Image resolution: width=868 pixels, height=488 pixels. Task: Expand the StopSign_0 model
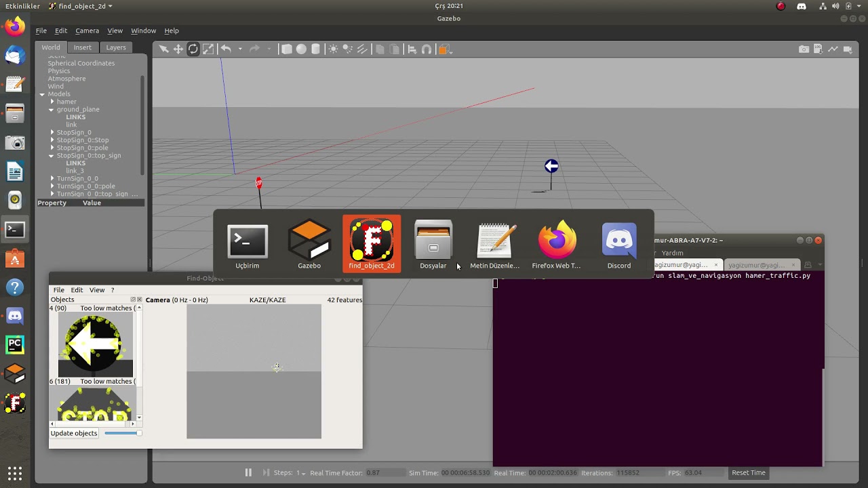click(x=52, y=132)
